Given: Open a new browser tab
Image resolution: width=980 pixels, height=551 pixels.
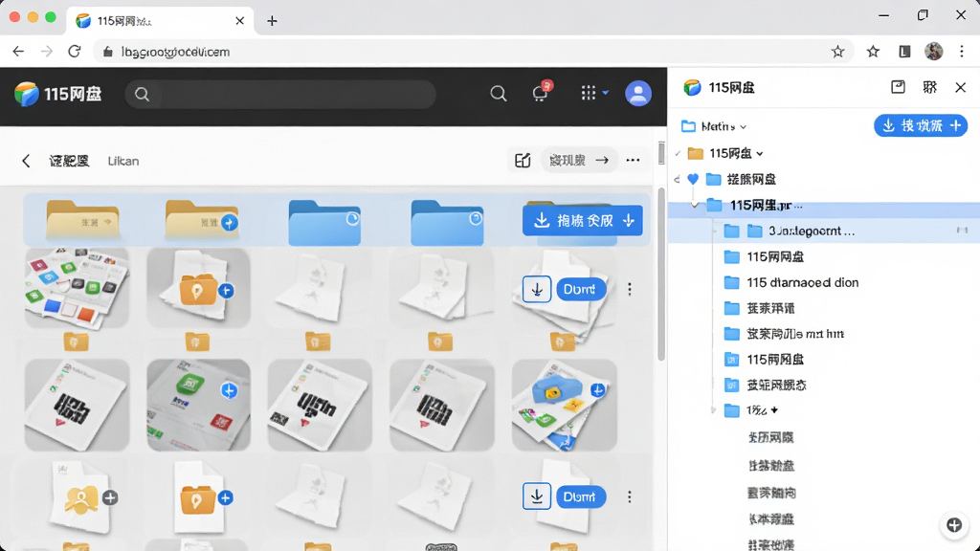Looking at the screenshot, I should pos(272,21).
